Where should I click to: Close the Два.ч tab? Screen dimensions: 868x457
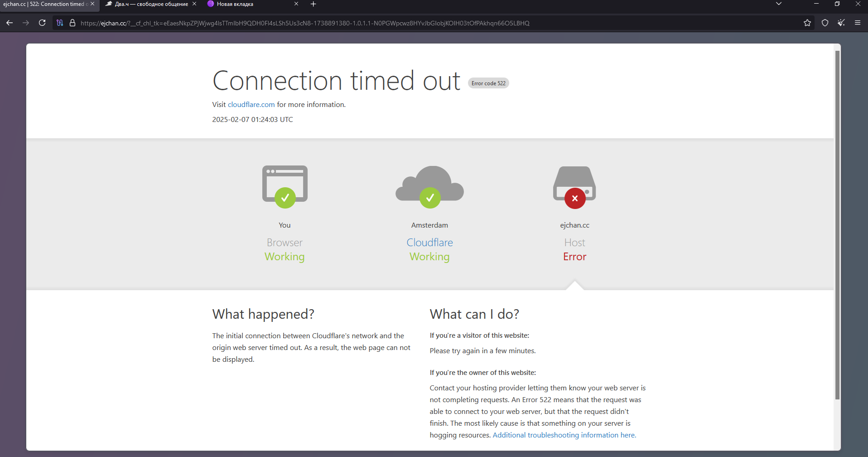pyautogui.click(x=194, y=4)
